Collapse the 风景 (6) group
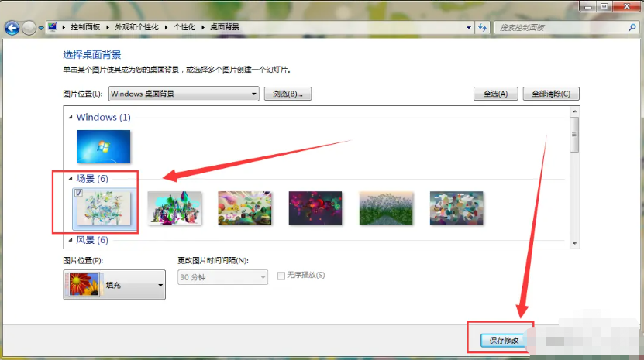The width and height of the screenshot is (644, 360). [x=71, y=240]
